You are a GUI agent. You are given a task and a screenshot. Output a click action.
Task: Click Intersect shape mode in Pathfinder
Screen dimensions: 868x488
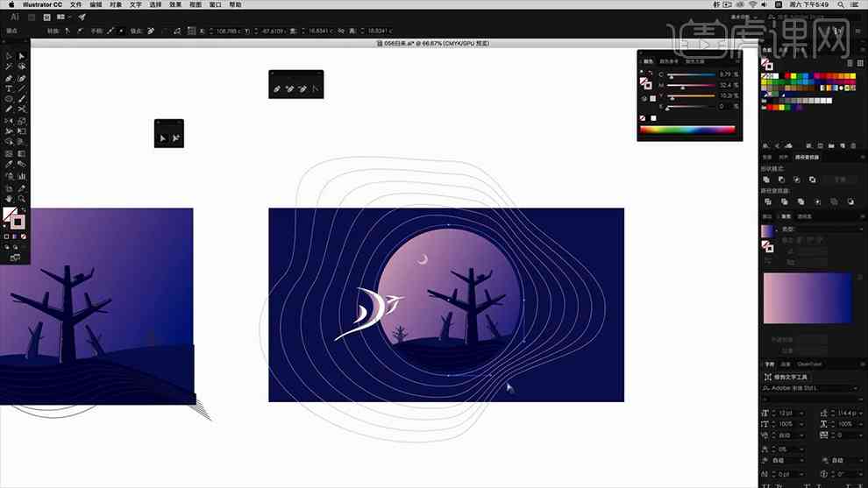(797, 180)
